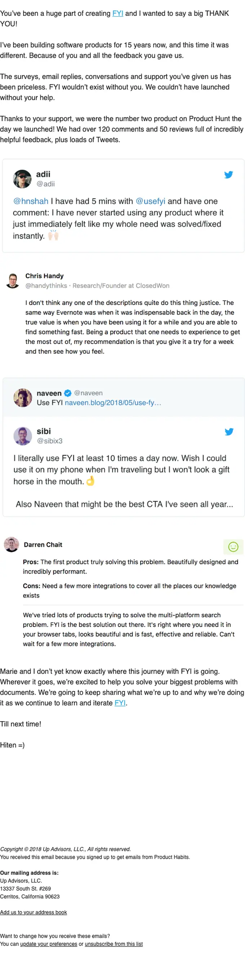Click 'update your preferences' link
The width and height of the screenshot is (245, 980).
[49, 944]
